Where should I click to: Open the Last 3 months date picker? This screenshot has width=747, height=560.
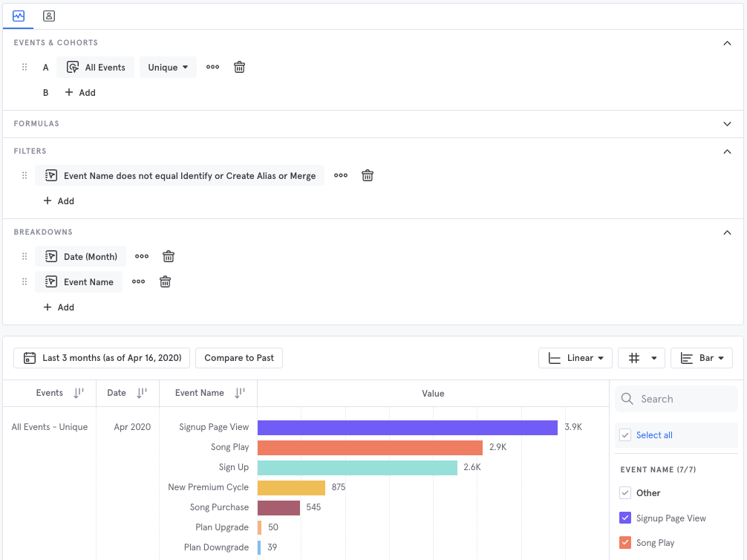(x=102, y=358)
